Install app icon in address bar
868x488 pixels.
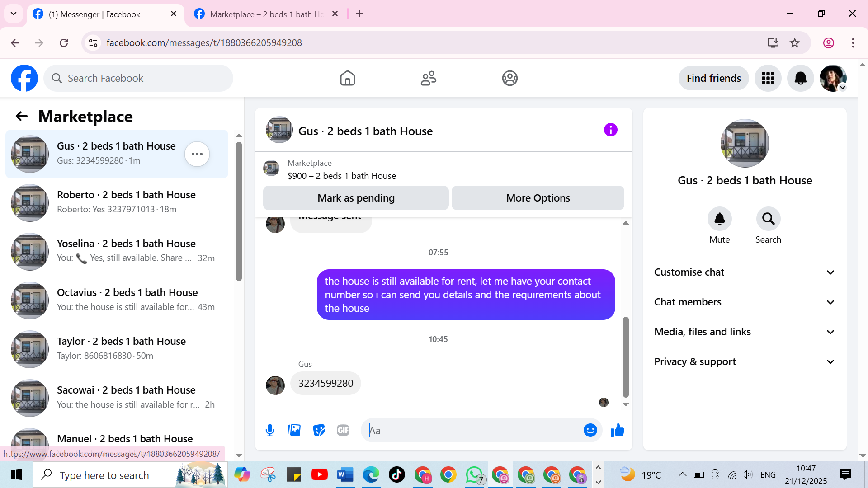[773, 43]
